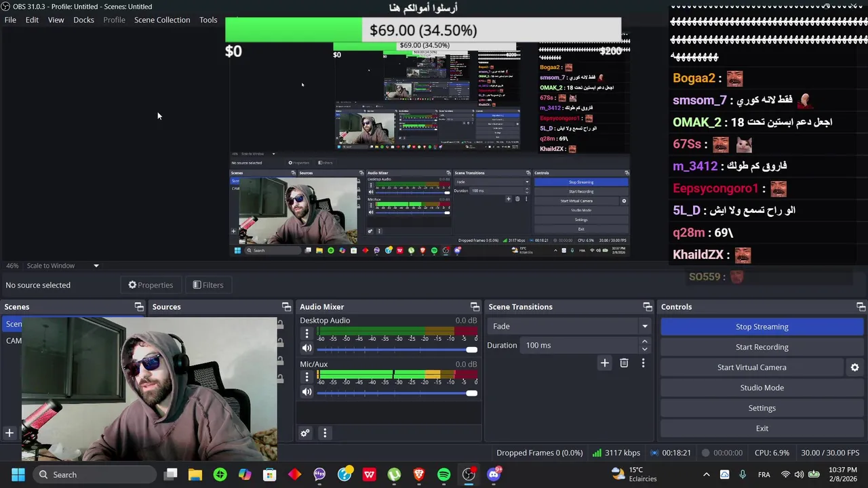Open the View menu
Image resolution: width=868 pixels, height=488 pixels.
(x=56, y=20)
